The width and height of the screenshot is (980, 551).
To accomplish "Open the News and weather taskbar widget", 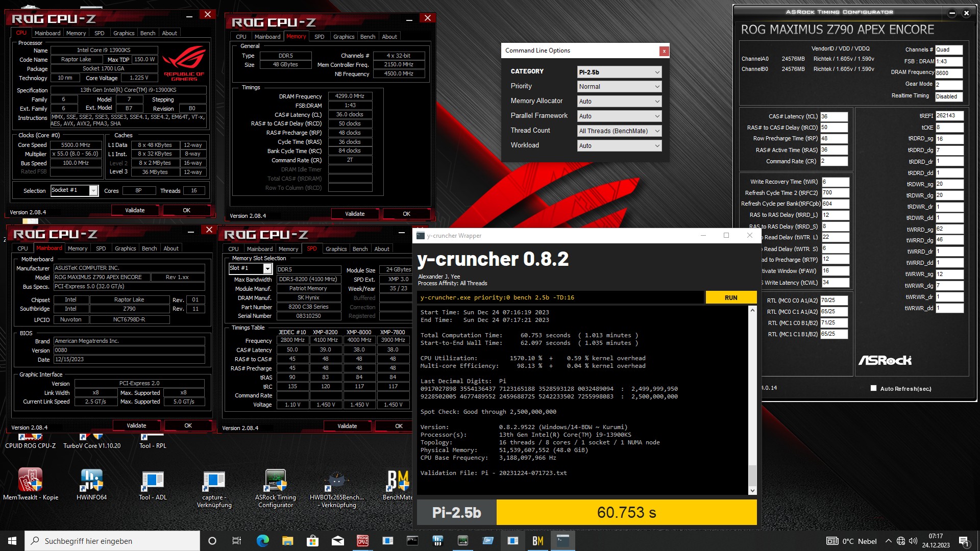I will (x=851, y=541).
